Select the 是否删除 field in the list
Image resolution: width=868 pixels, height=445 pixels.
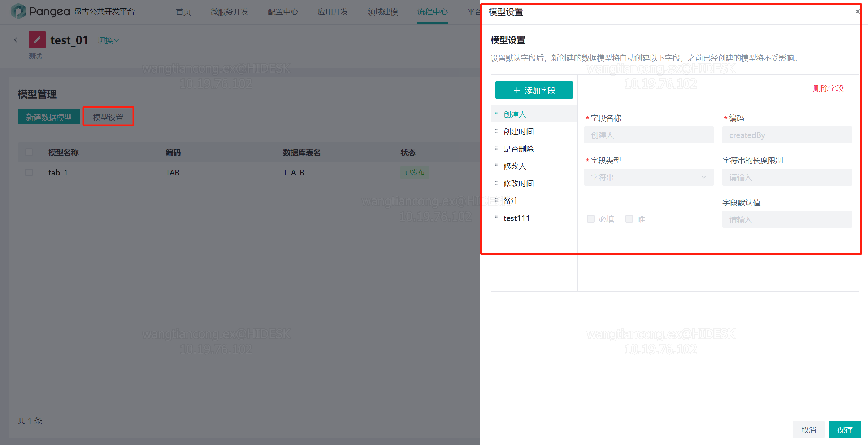point(534,149)
